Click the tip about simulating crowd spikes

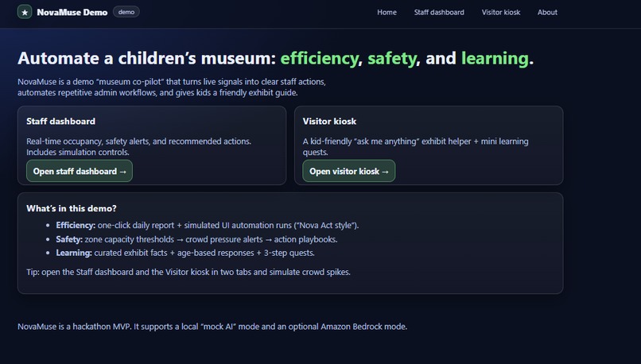[x=188, y=272]
